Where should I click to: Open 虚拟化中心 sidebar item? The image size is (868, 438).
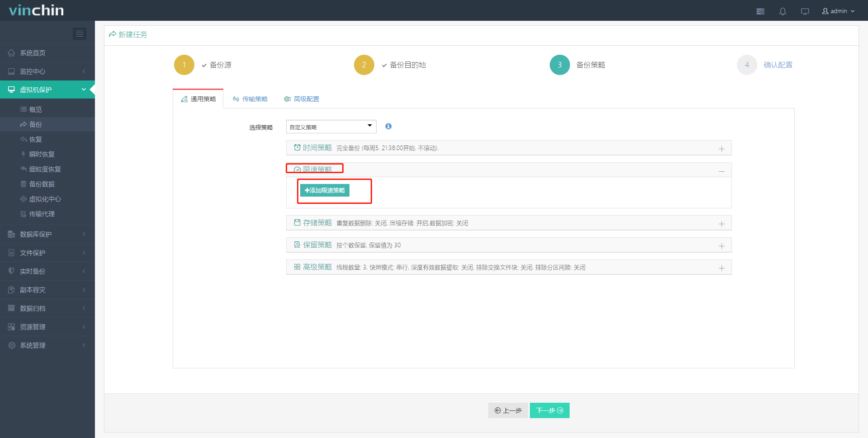pos(47,199)
